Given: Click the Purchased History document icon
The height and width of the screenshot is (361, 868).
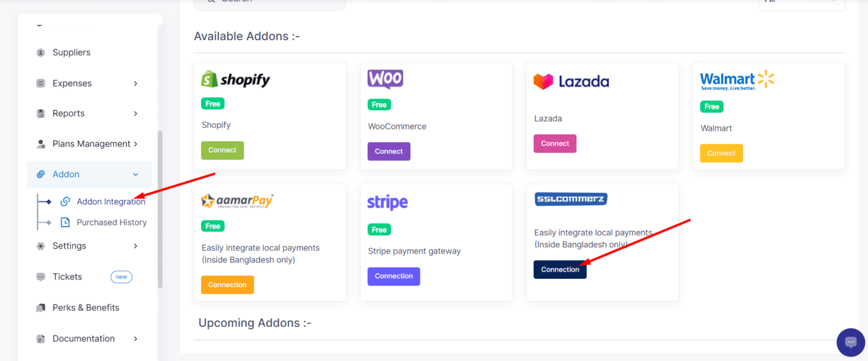Looking at the screenshot, I should click(x=65, y=222).
